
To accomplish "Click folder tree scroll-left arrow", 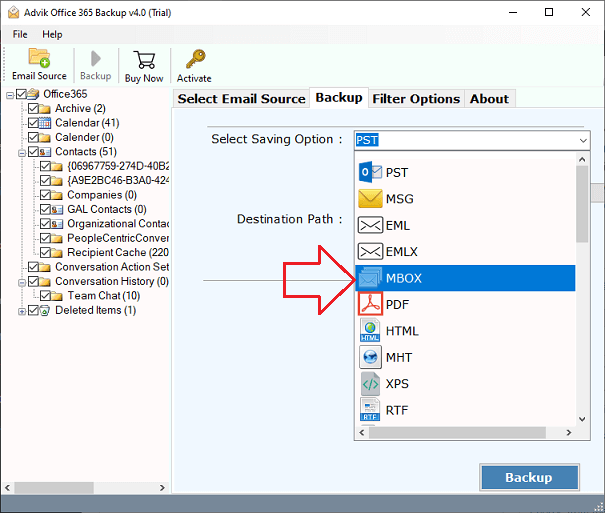I will coord(7,488).
